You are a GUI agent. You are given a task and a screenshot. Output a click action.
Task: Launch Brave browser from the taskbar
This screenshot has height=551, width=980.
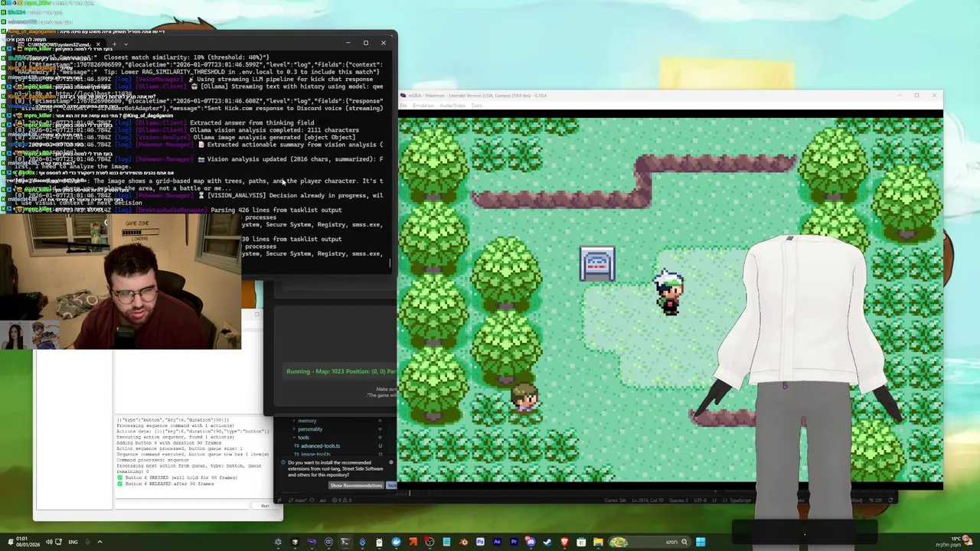point(564,542)
